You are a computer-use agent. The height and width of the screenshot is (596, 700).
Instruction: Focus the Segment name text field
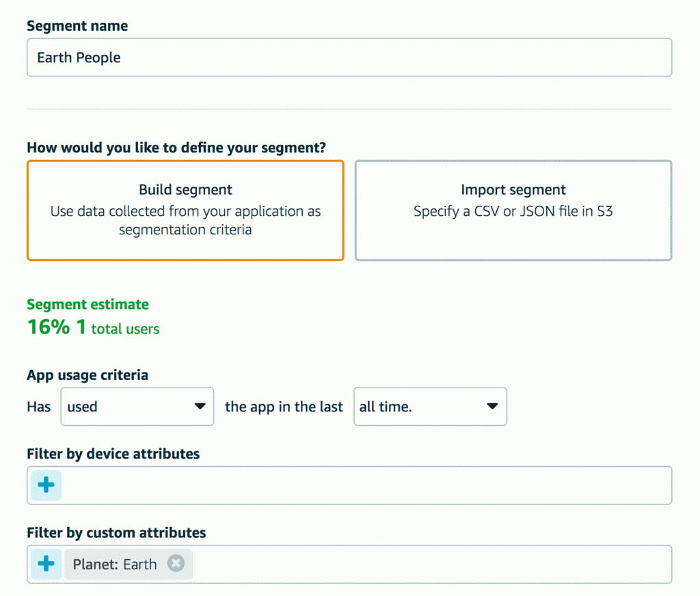coord(349,57)
